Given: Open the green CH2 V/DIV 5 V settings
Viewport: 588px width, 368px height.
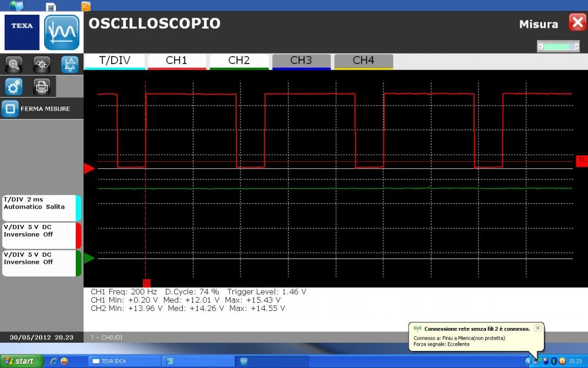Looking at the screenshot, I should pyautogui.click(x=41, y=263).
